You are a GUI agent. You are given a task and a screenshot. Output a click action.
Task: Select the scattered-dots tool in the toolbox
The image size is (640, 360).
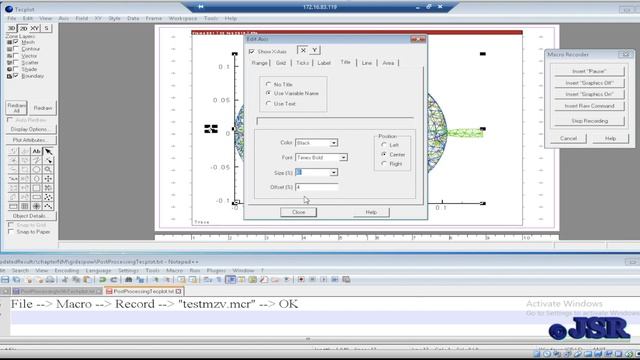click(x=48, y=197)
